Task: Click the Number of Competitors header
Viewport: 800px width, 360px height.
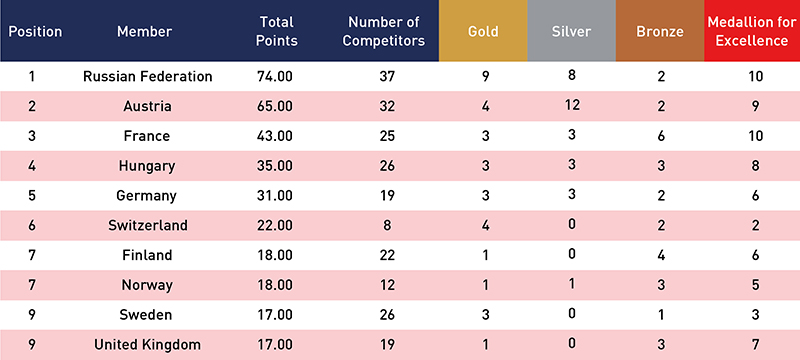Action: coord(384,31)
